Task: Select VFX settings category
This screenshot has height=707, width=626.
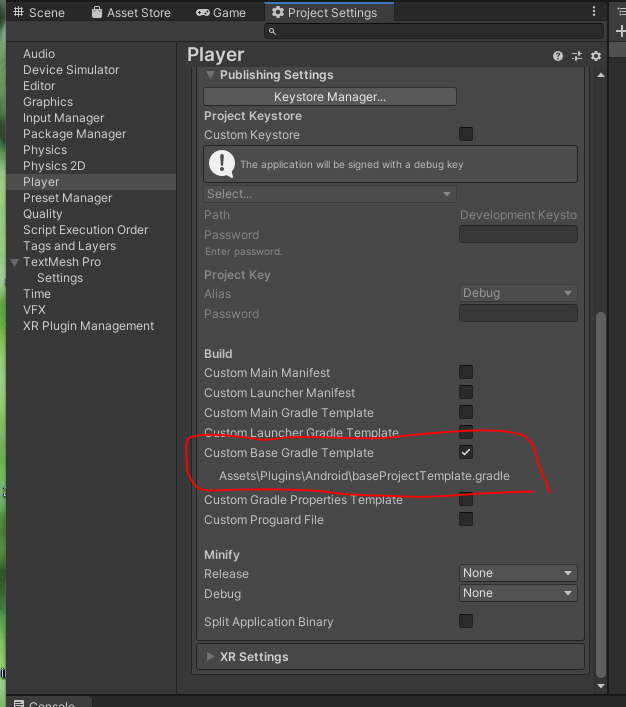Action: [x=34, y=310]
